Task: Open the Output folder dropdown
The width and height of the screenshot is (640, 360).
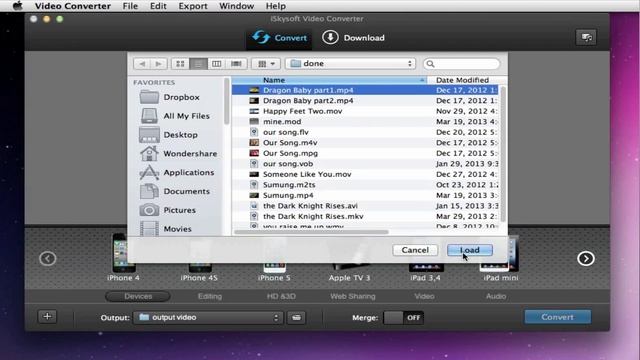Action: click(208, 318)
